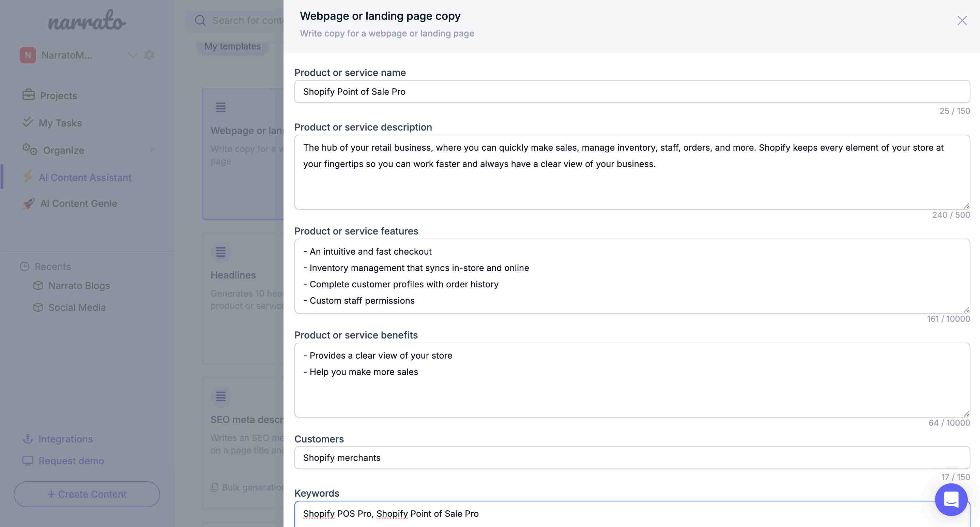980x527 pixels.
Task: Open the Social Media recent project
Action: coord(77,307)
